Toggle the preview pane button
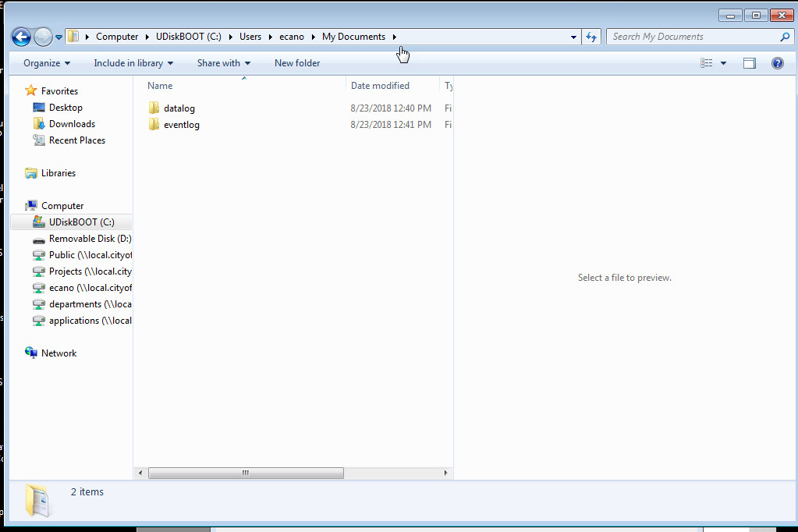The image size is (798, 532). click(x=749, y=63)
